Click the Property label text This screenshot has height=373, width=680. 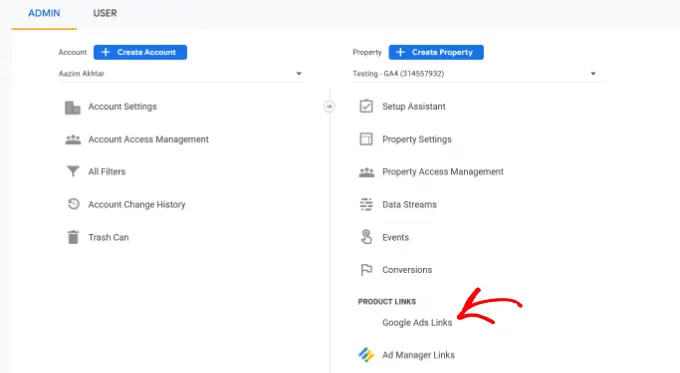367,52
